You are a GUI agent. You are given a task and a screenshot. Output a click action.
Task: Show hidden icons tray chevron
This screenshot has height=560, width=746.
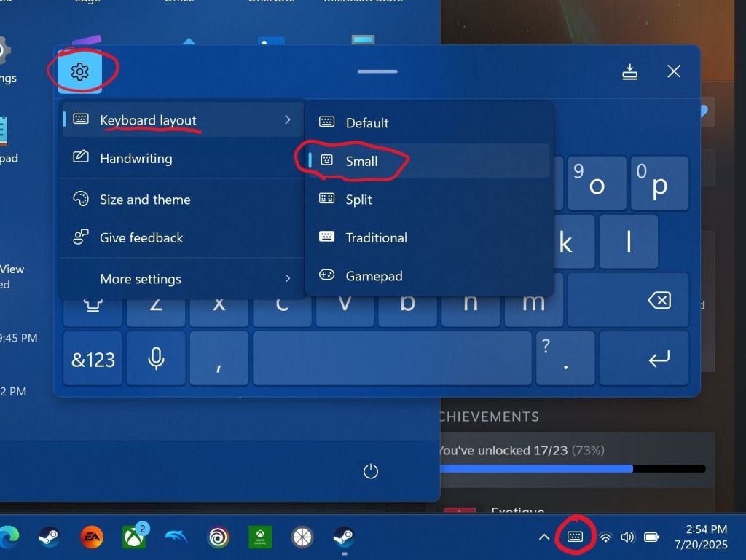[x=543, y=537]
